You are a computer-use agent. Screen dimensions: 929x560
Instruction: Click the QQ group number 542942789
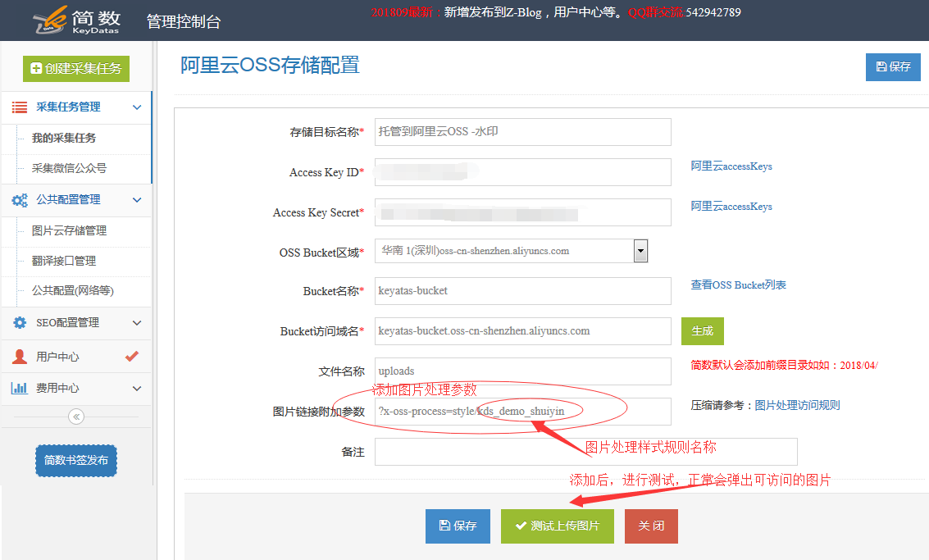pyautogui.click(x=713, y=12)
